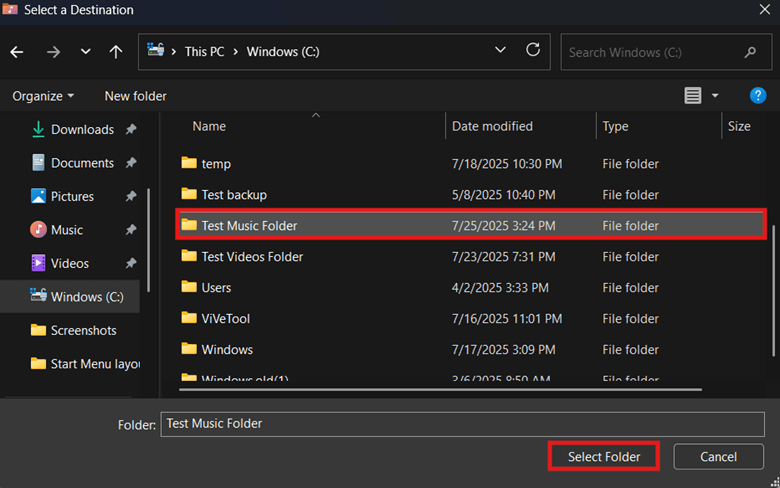Click the drive icon in address bar

[x=156, y=50]
